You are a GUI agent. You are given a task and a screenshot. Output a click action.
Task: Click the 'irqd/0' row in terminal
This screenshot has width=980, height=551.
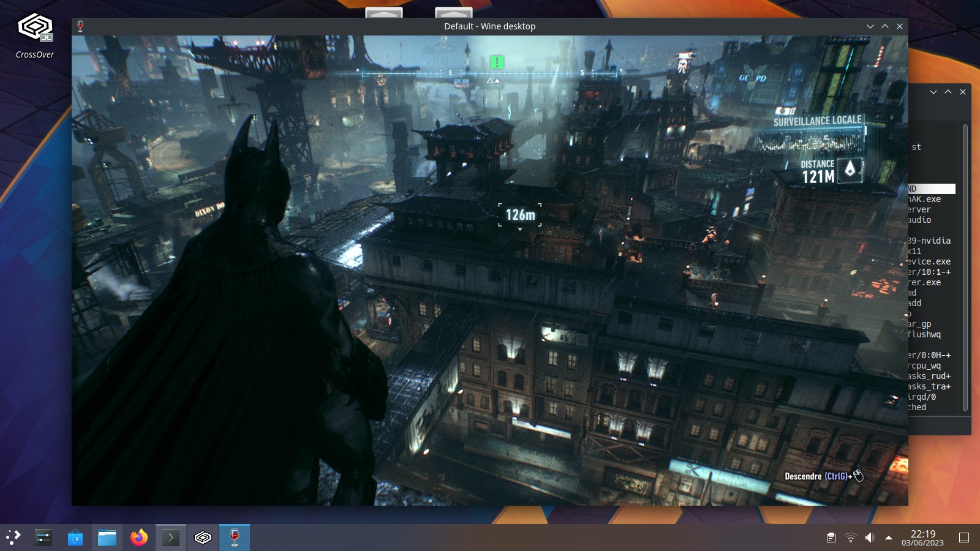(922, 397)
